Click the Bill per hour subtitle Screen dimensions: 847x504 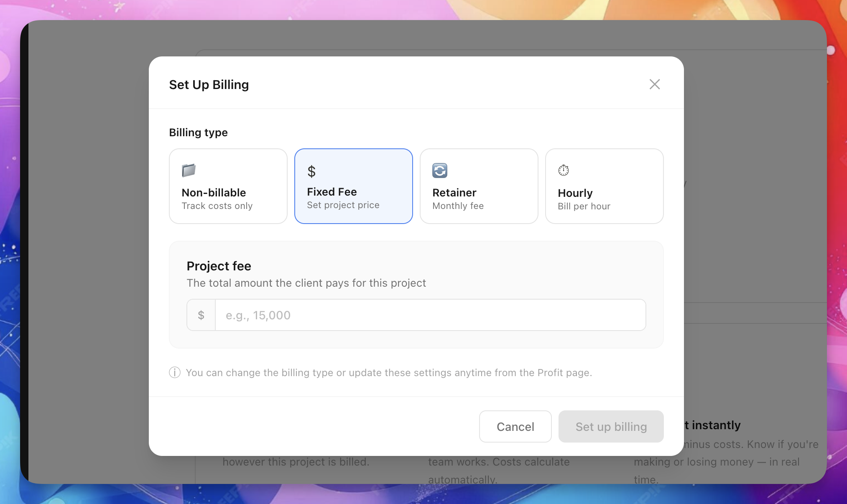pos(584,206)
